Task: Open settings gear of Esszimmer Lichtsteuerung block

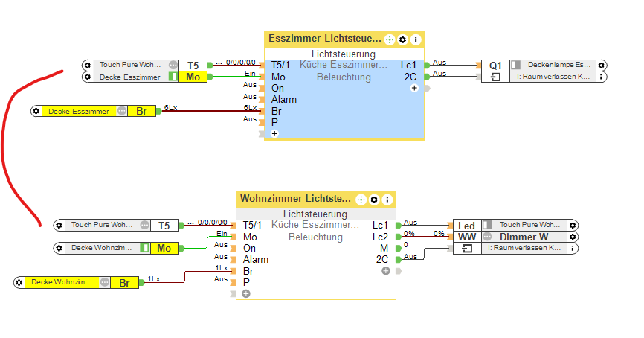Action: 402,39
